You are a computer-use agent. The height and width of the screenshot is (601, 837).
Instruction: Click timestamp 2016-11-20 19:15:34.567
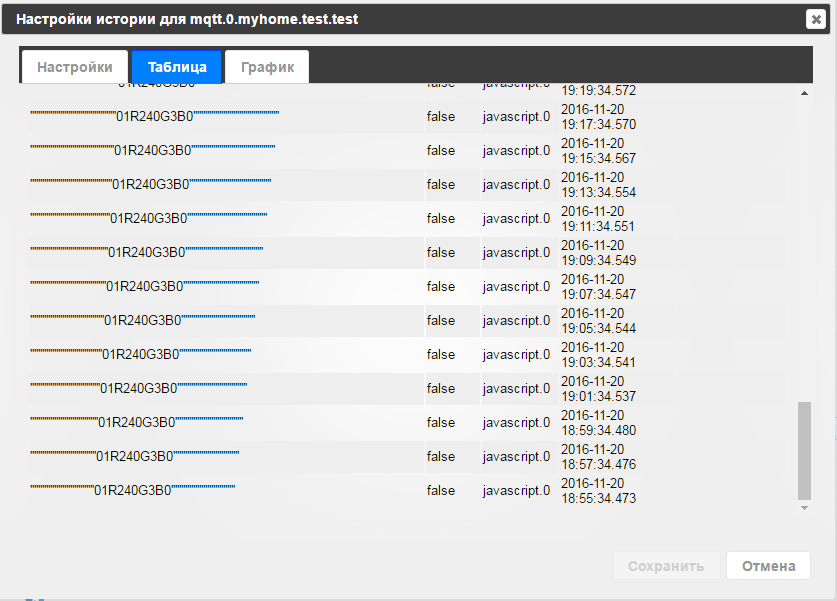point(598,151)
